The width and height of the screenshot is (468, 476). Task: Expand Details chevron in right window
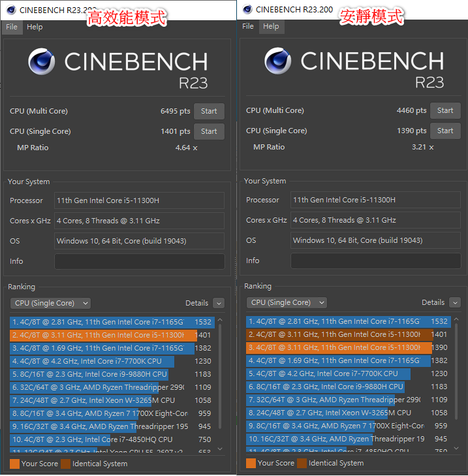pos(455,303)
